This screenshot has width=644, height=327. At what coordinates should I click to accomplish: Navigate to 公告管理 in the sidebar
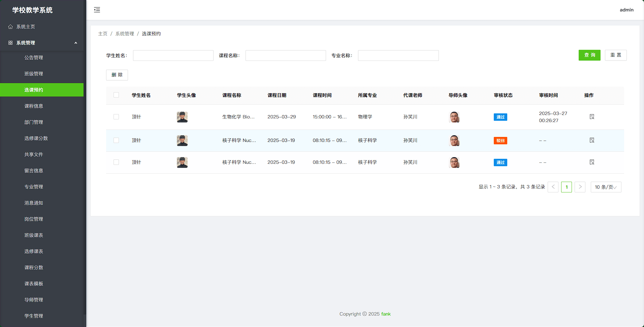coord(34,58)
